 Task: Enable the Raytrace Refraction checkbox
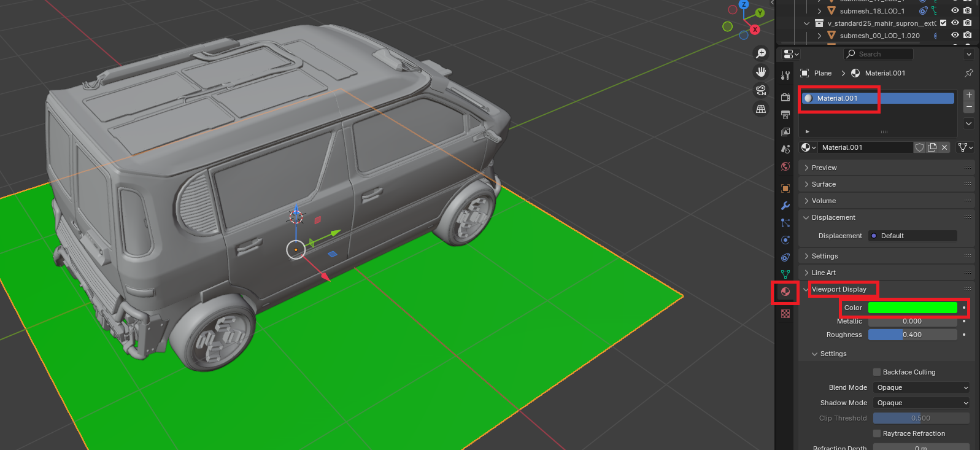877,433
